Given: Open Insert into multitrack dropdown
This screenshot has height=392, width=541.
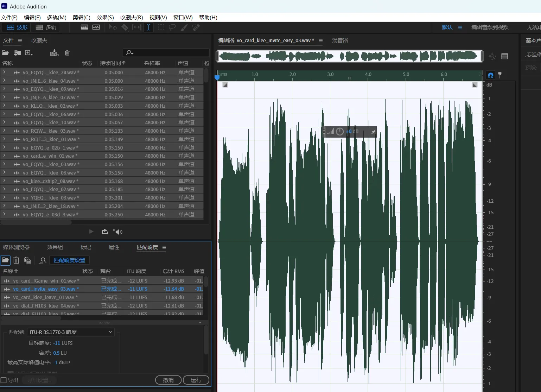Looking at the screenshot, I should pos(55,53).
